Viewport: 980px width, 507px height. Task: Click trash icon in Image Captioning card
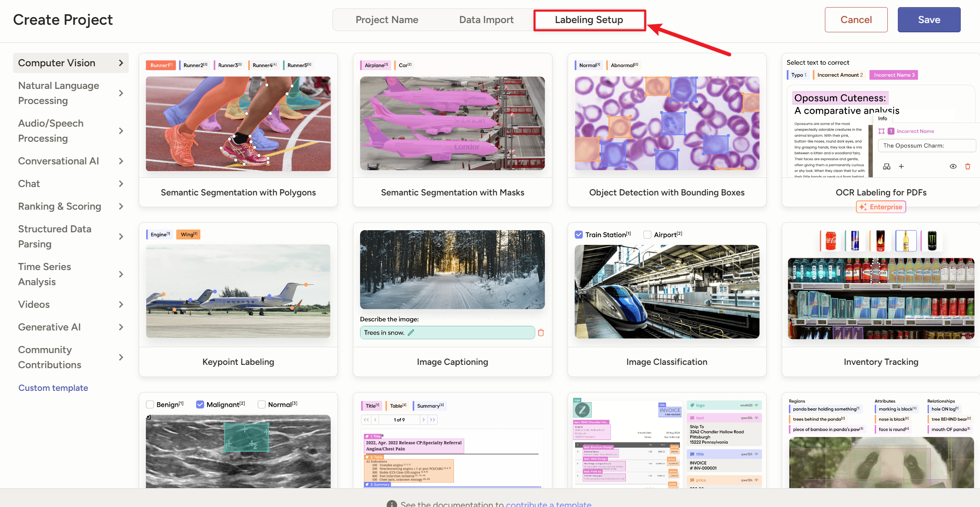541,333
